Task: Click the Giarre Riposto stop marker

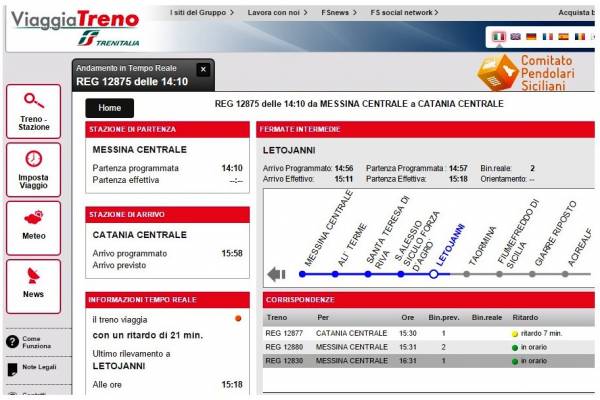Action: pos(532,274)
